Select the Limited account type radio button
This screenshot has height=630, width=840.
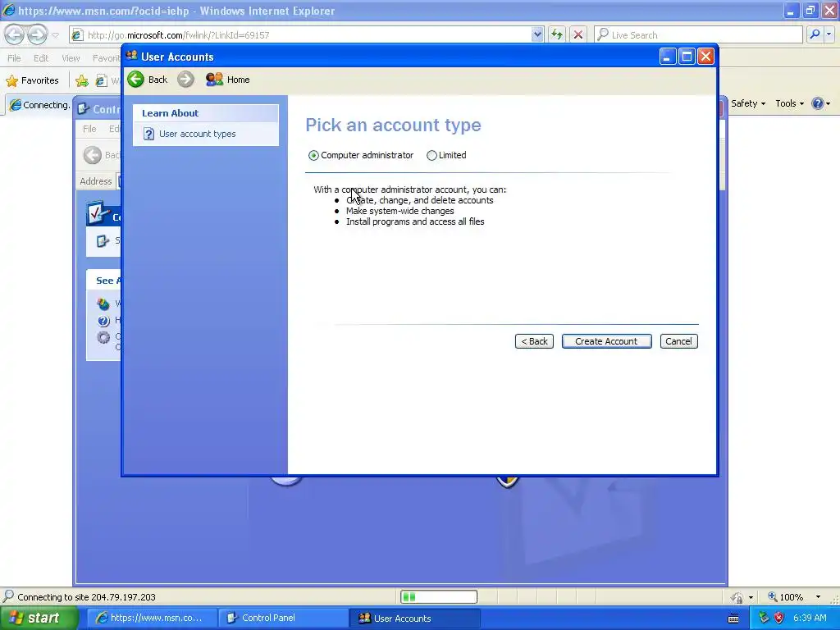(431, 155)
